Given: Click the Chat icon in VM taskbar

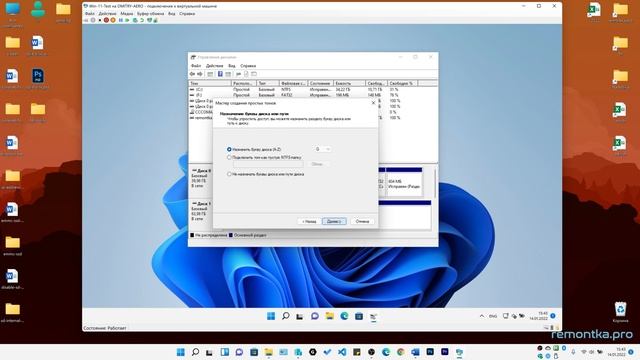Looking at the screenshot, I should 315,316.
